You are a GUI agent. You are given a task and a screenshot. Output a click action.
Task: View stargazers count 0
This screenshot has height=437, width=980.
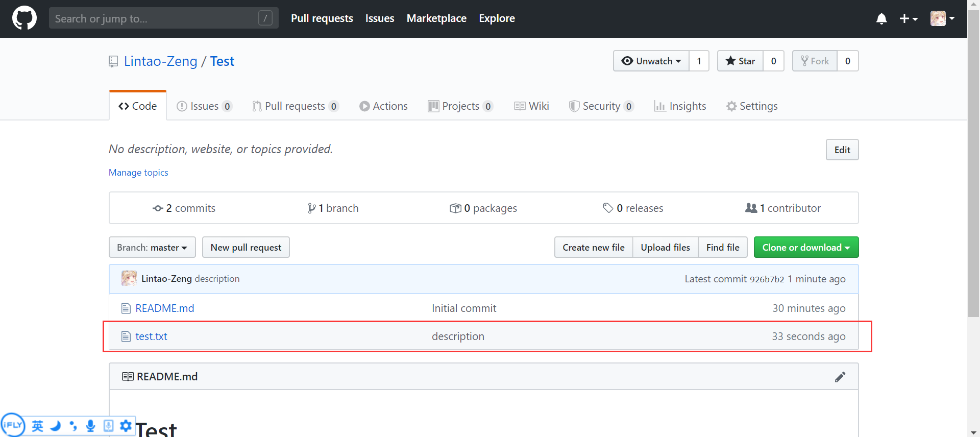773,61
